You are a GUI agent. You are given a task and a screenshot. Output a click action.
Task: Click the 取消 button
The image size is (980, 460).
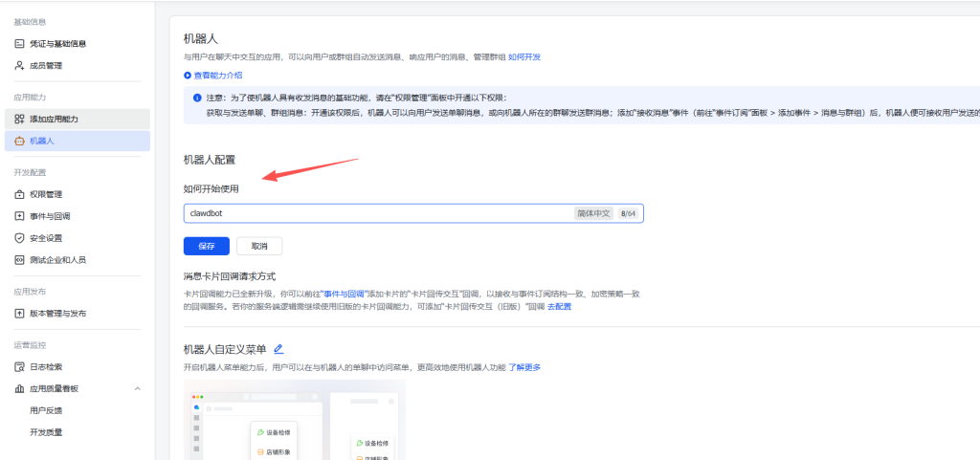point(259,246)
